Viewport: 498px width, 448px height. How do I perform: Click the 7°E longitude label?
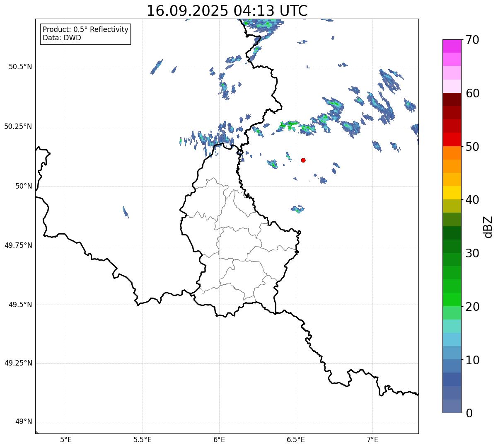coord(372,439)
